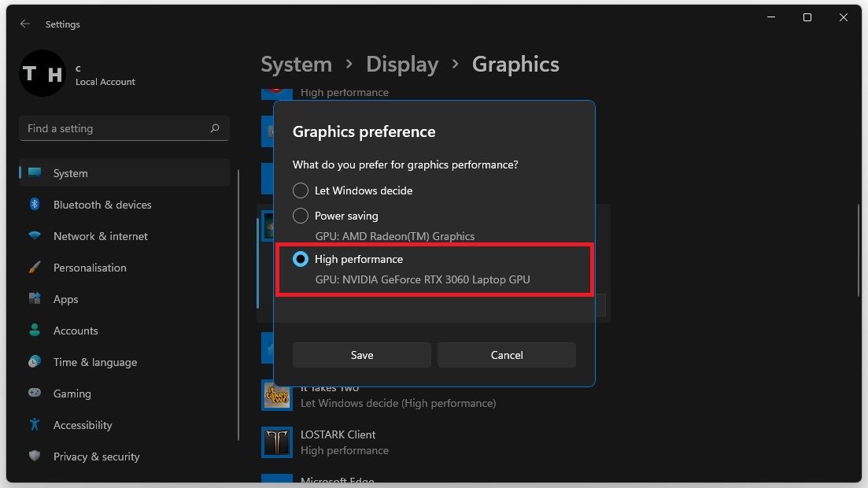Maximize the Settings window
Screen dimensions: 868x488
pos(807,17)
